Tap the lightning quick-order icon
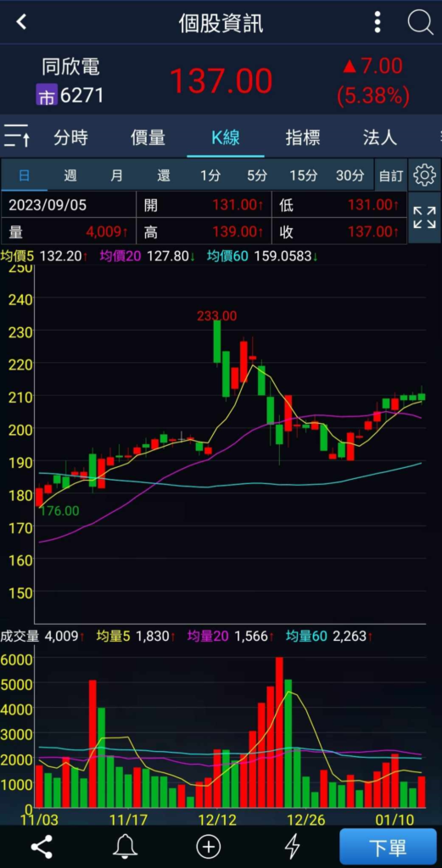442x868 pixels. coord(293,847)
